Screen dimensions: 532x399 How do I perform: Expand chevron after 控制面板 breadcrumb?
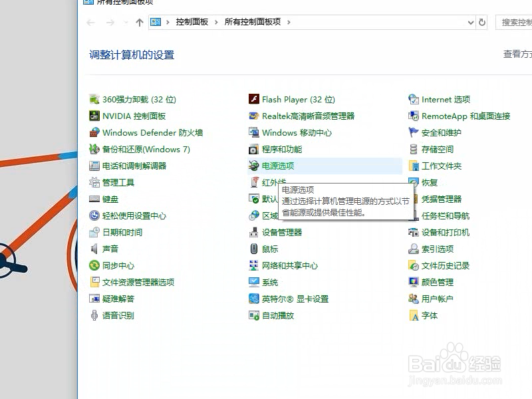tap(216, 23)
